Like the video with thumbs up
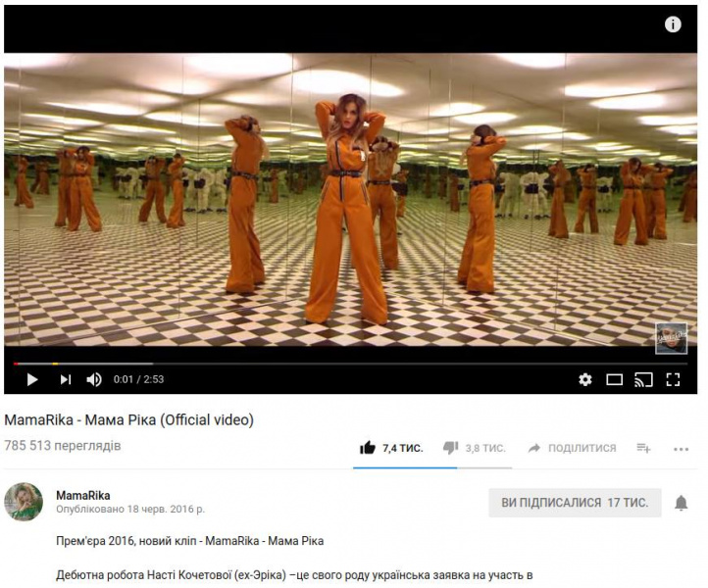The width and height of the screenshot is (708, 588). pyautogui.click(x=368, y=448)
